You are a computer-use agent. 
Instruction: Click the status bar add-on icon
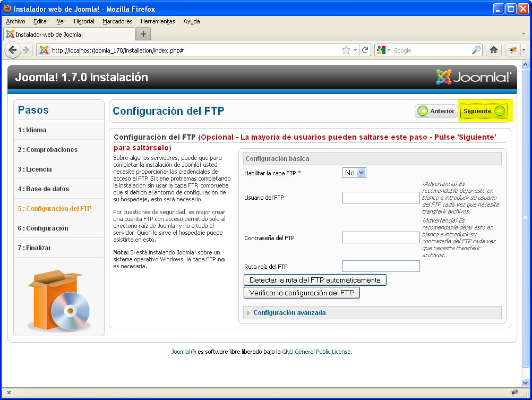pos(514,393)
